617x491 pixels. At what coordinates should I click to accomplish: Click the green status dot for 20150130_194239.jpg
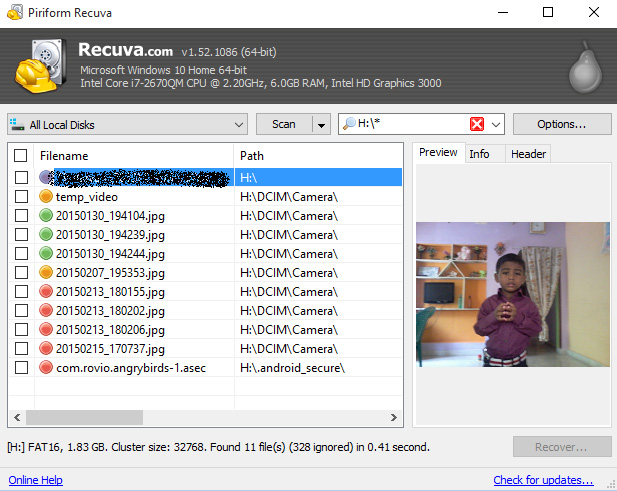coord(46,234)
